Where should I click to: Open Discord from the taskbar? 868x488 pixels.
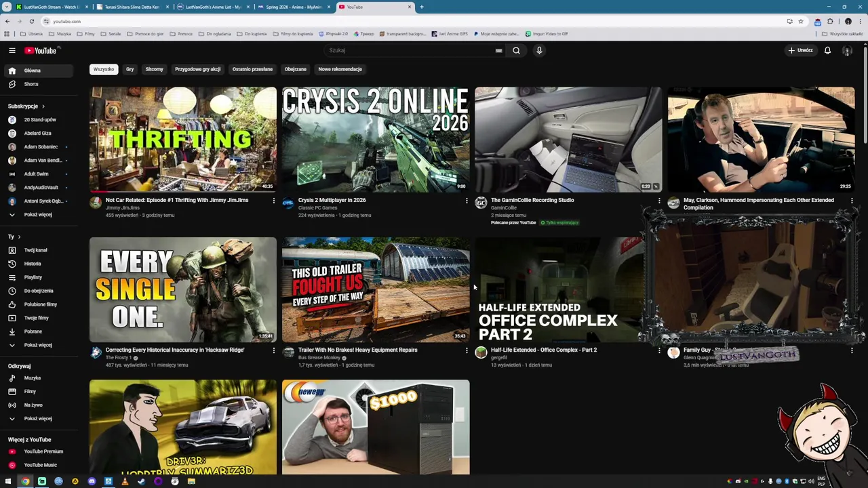click(92, 481)
